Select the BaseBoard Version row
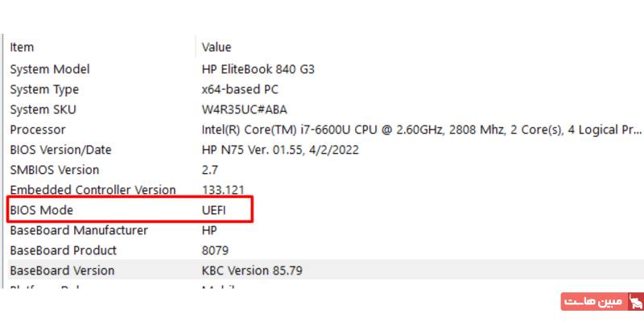The height and width of the screenshot is (322, 644). click(62, 270)
